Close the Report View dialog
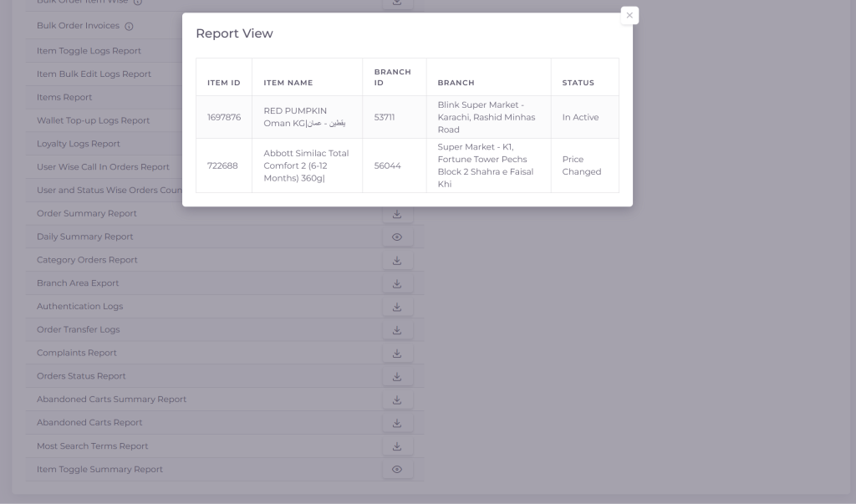The height and width of the screenshot is (504, 856). coord(629,15)
